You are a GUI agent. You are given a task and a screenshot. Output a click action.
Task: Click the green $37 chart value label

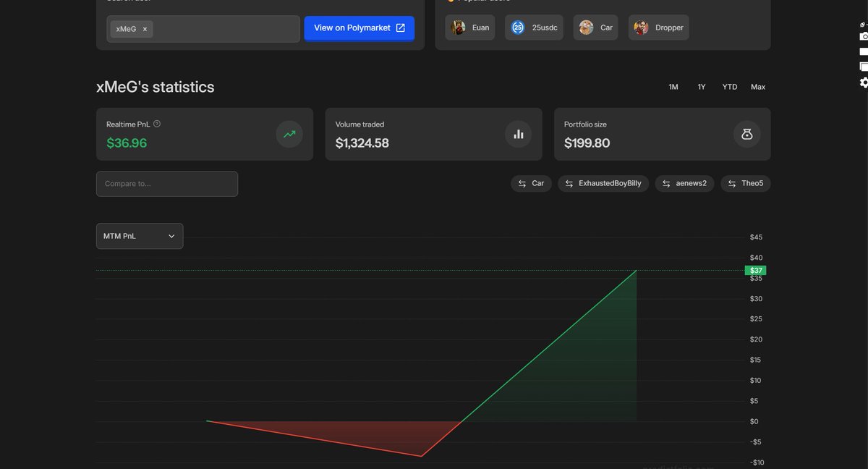click(x=755, y=271)
